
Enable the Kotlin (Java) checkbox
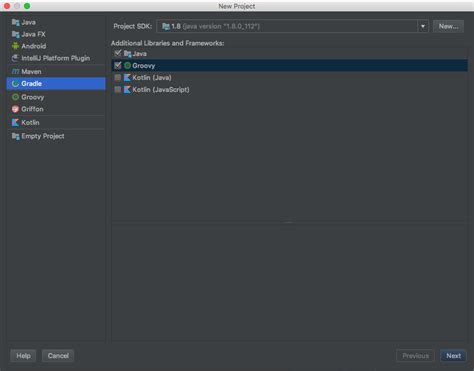pyautogui.click(x=118, y=78)
